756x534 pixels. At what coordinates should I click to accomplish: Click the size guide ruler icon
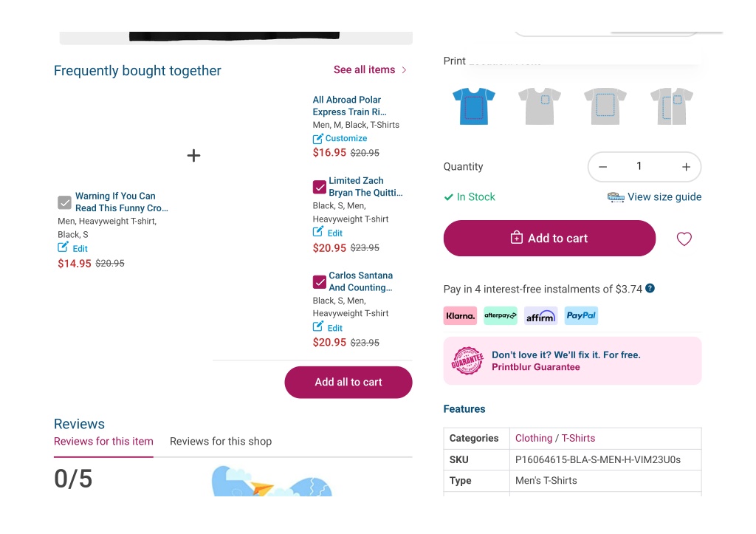pos(616,196)
